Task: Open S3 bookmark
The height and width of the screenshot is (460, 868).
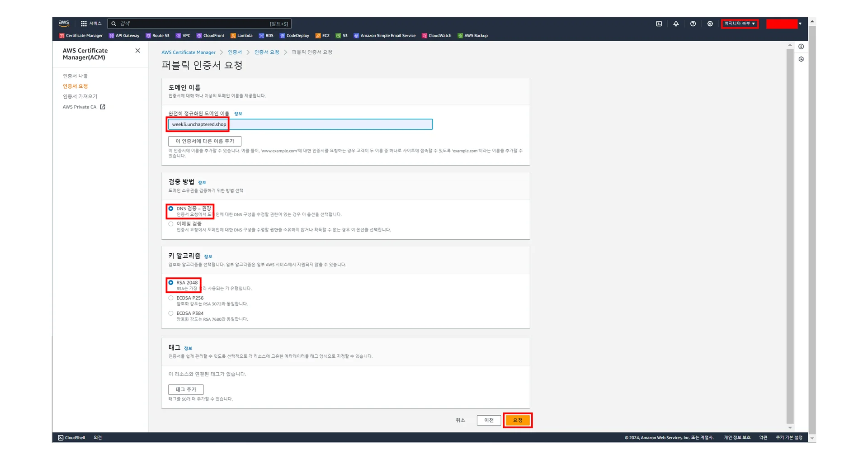Action: click(342, 35)
